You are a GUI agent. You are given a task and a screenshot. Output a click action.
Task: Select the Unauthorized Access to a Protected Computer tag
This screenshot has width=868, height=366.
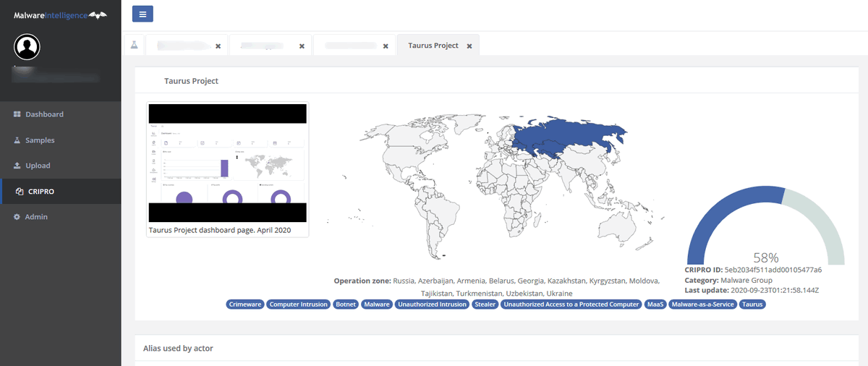[x=571, y=305]
